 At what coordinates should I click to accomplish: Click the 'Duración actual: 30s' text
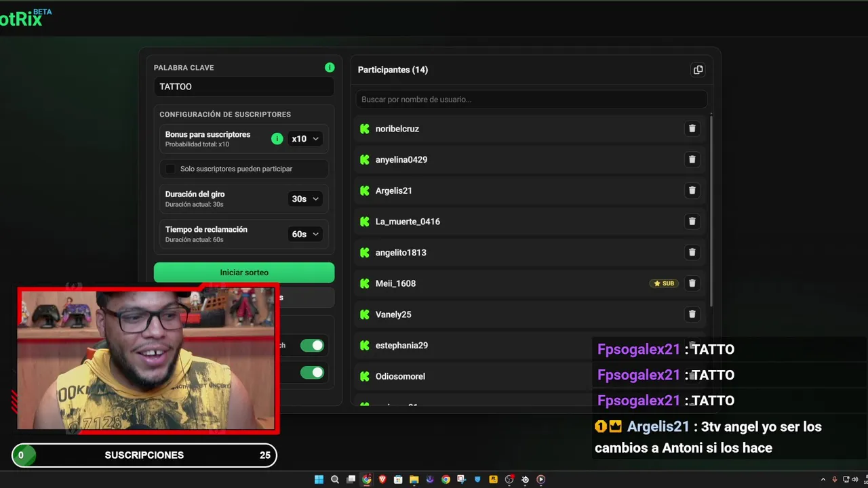tap(195, 204)
